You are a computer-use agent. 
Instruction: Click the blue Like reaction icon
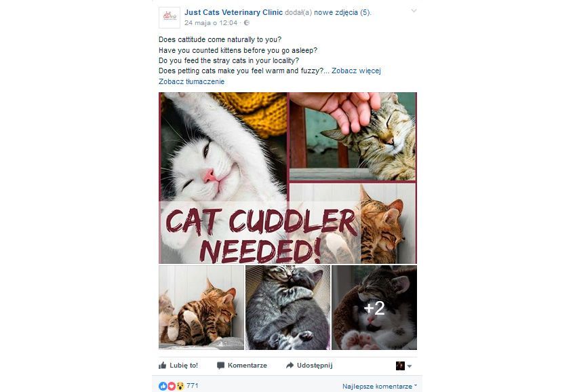click(163, 386)
